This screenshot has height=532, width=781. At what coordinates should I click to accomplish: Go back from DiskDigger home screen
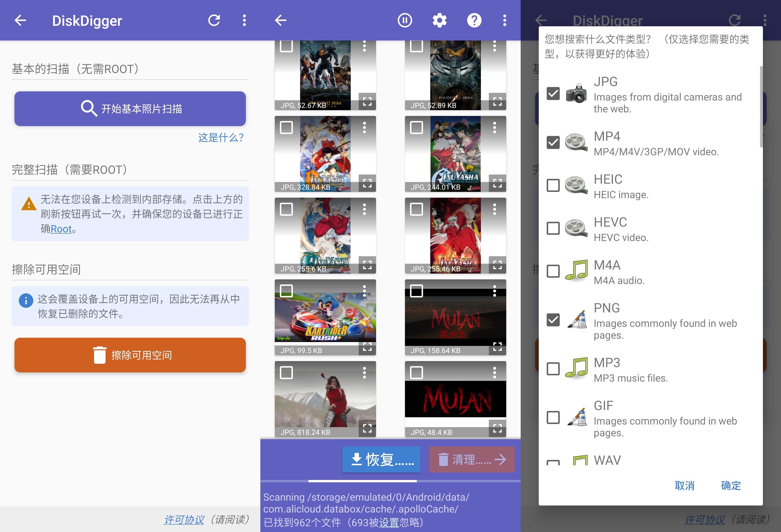pos(20,20)
